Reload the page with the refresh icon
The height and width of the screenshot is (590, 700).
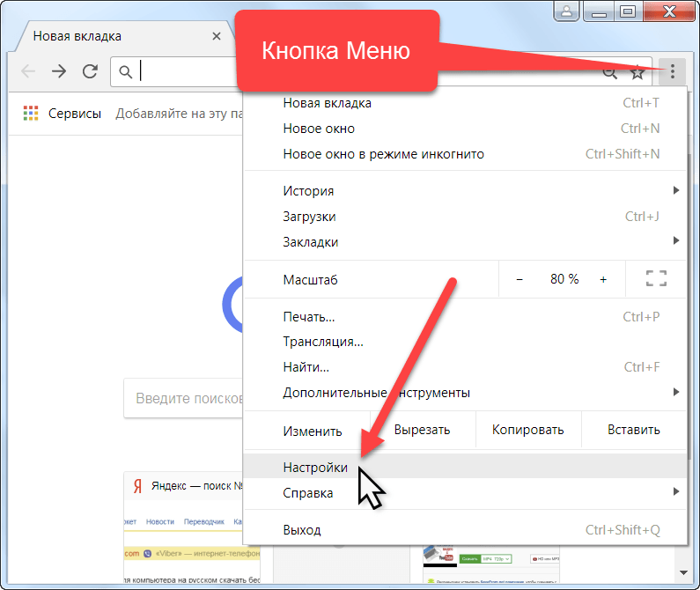(x=90, y=71)
